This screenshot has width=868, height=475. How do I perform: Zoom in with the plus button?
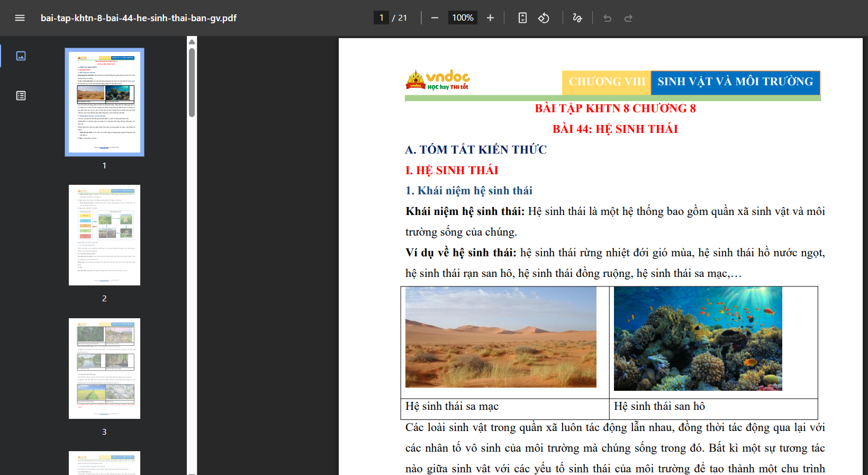(490, 18)
